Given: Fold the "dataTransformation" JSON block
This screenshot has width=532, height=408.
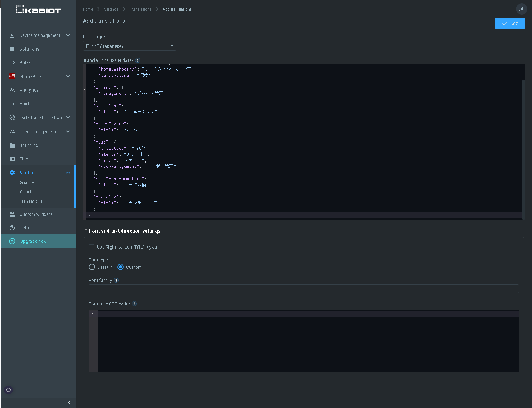Looking at the screenshot, I should tap(85, 180).
